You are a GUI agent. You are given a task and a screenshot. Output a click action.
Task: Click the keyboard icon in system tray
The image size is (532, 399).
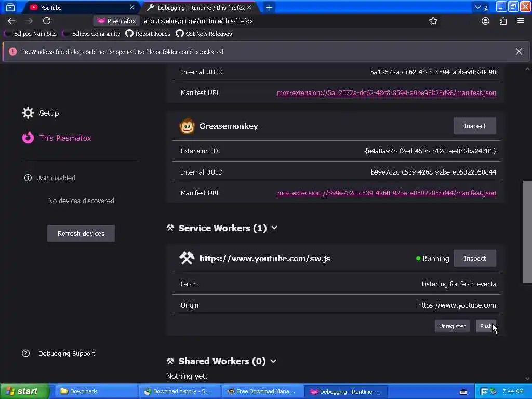coord(463,392)
